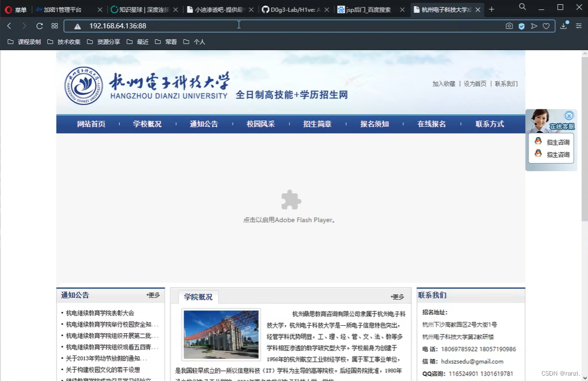Open the easy setup sidebar icon
588x381 pixels.
point(579,26)
